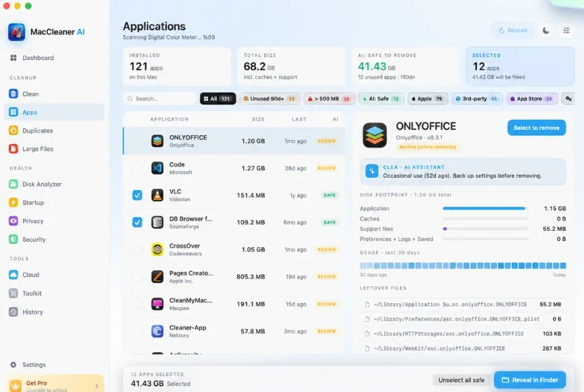Filter by 3rd-party apps
This screenshot has height=392, width=584.
point(477,98)
